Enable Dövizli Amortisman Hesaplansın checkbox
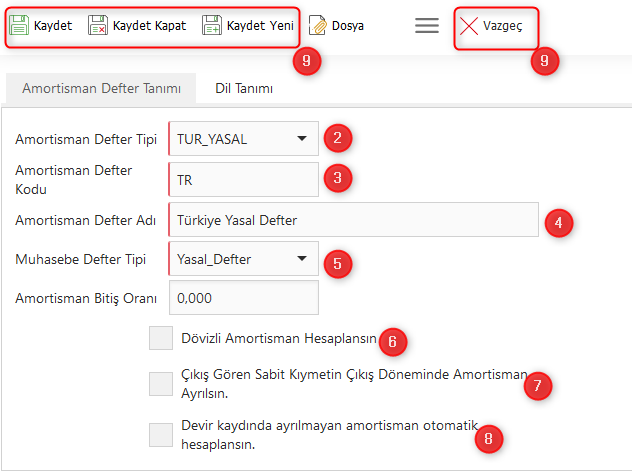 [x=161, y=339]
